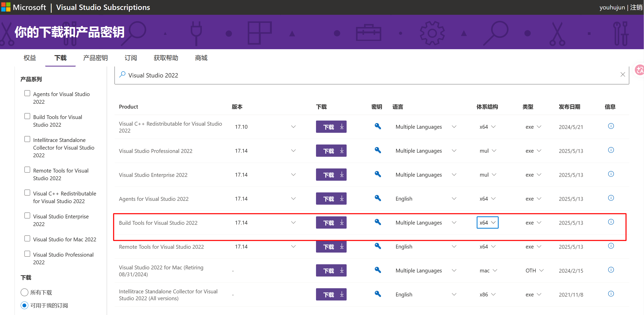644x315 pixels.
Task: Click the search magnifier icon
Action: (x=122, y=74)
